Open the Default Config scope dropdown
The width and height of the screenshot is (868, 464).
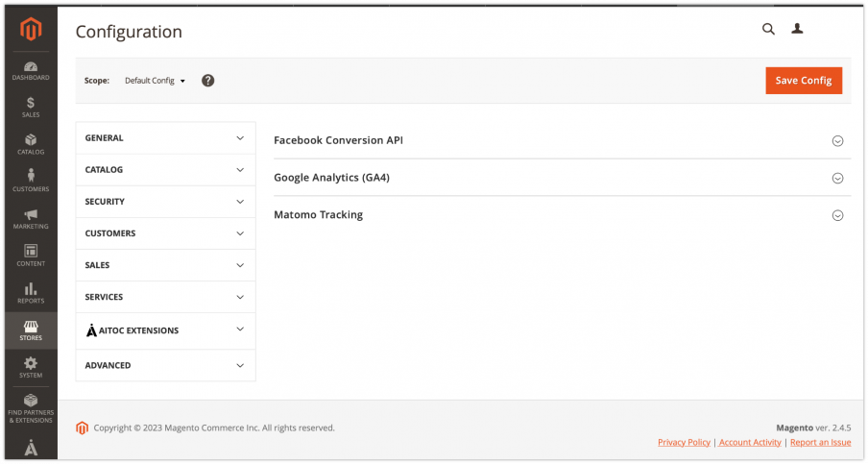pos(155,81)
